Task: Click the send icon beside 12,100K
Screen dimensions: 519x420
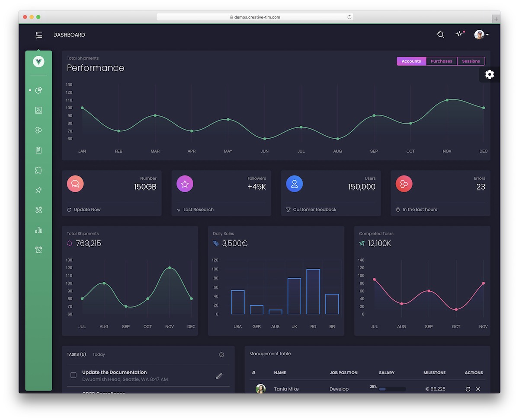Action: click(362, 243)
